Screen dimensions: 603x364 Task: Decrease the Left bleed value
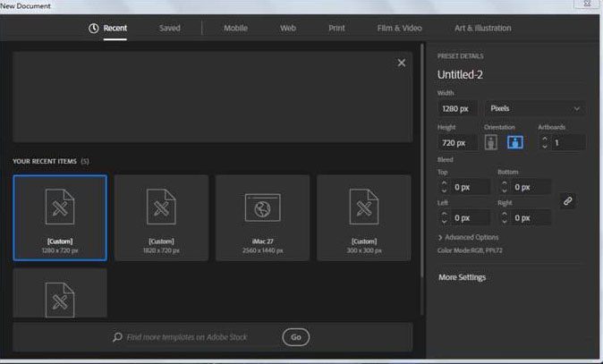tap(444, 222)
